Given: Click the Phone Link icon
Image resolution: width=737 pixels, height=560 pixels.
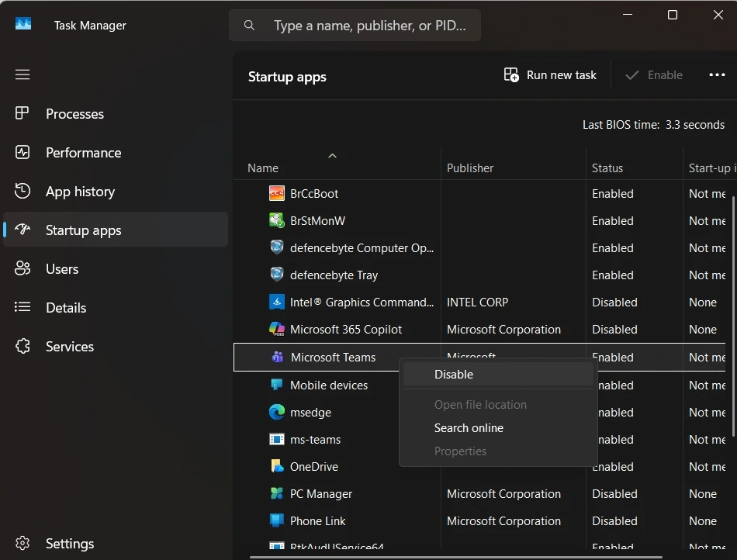Looking at the screenshot, I should 276,520.
